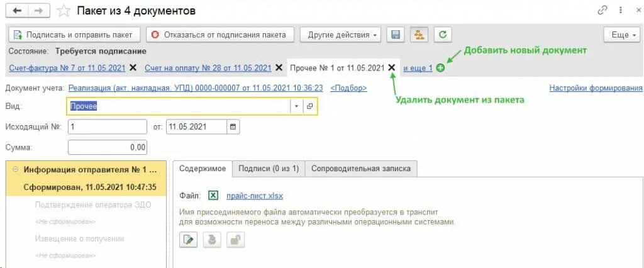The height and width of the screenshot is (268, 644).
Task: Click the date field showing 11.05.2021
Action: click(x=196, y=127)
